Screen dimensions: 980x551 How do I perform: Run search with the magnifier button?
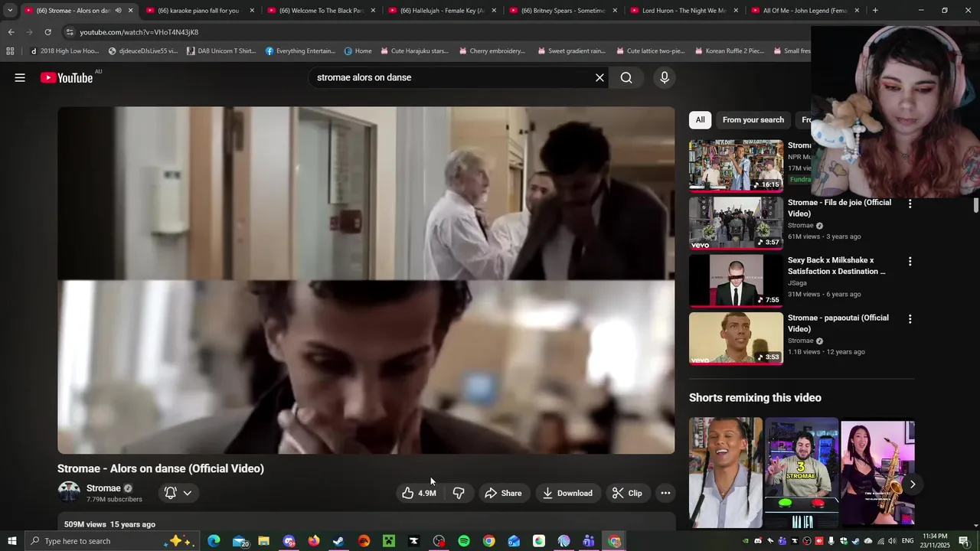tap(626, 77)
